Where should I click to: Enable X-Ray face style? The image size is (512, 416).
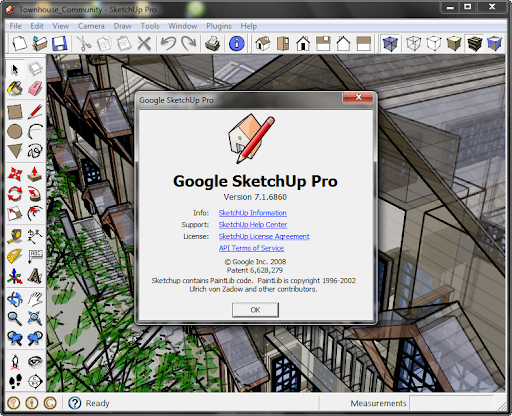pos(390,43)
